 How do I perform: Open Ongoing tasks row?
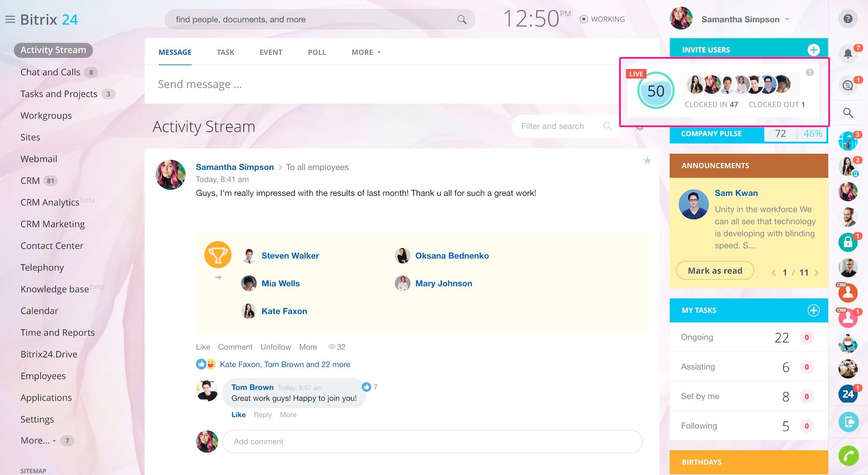pos(748,338)
